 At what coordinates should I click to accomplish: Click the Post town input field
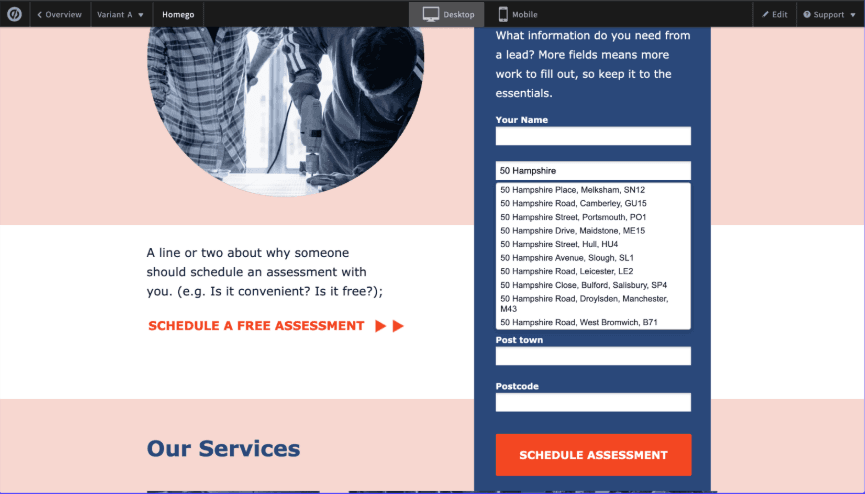click(593, 356)
